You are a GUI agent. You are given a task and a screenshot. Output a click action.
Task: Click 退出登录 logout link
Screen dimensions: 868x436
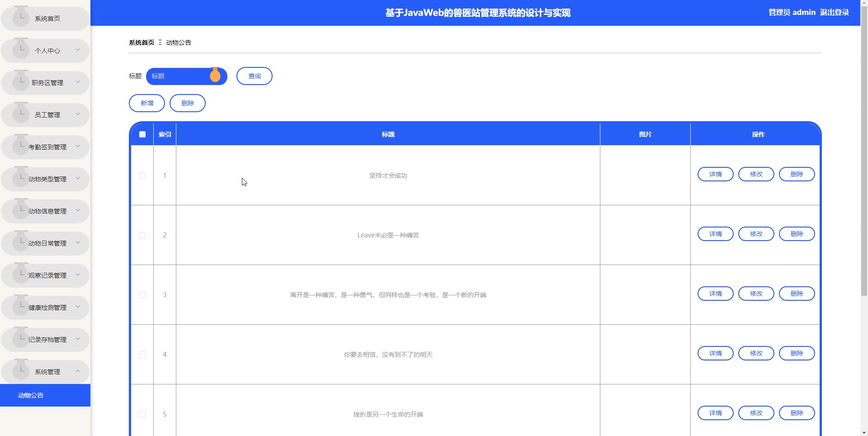835,12
